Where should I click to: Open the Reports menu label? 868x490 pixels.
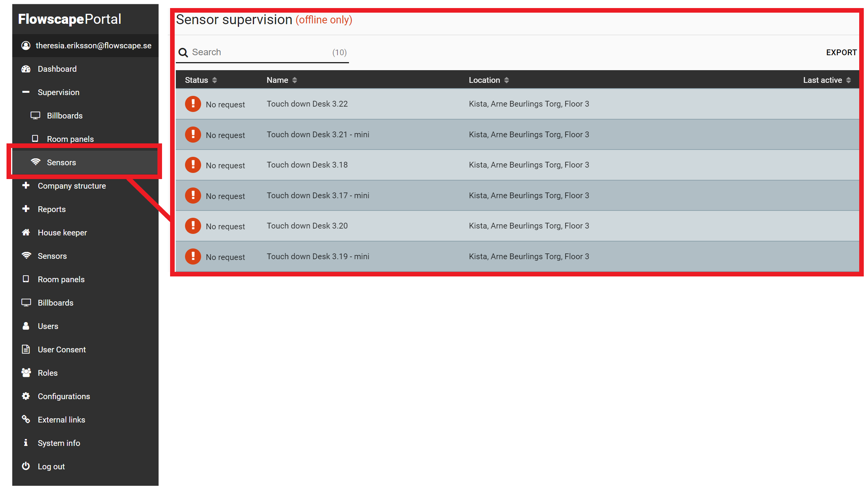pos(52,209)
